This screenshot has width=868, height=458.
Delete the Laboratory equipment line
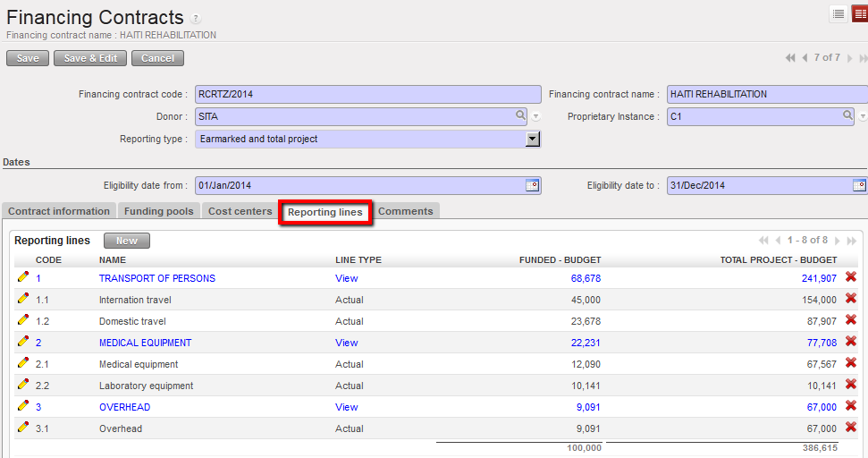850,385
